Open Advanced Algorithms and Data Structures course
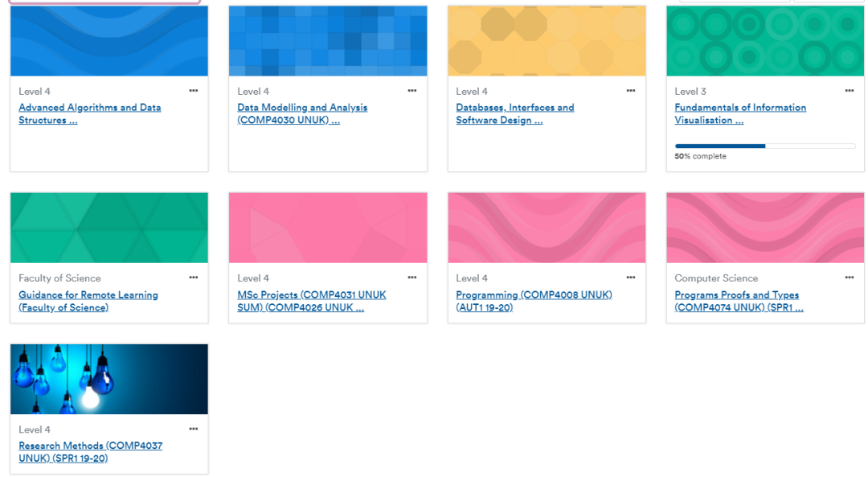 tap(90, 113)
